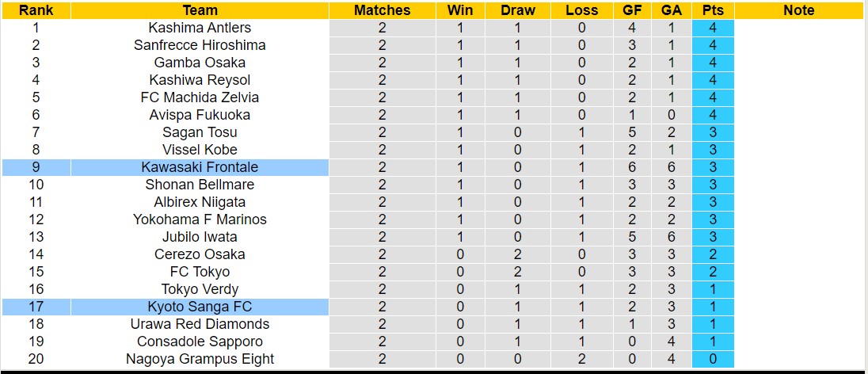Select the Draw column header
This screenshot has height=374, width=868.
(x=518, y=10)
